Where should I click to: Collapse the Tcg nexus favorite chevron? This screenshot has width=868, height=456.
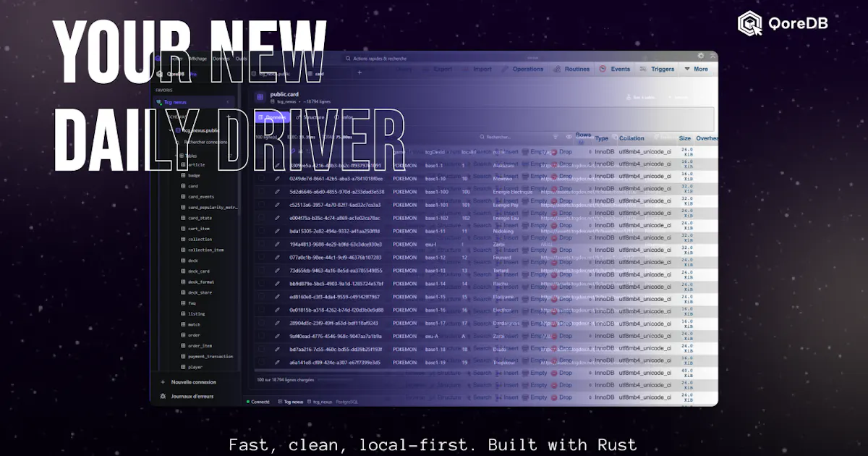point(229,102)
